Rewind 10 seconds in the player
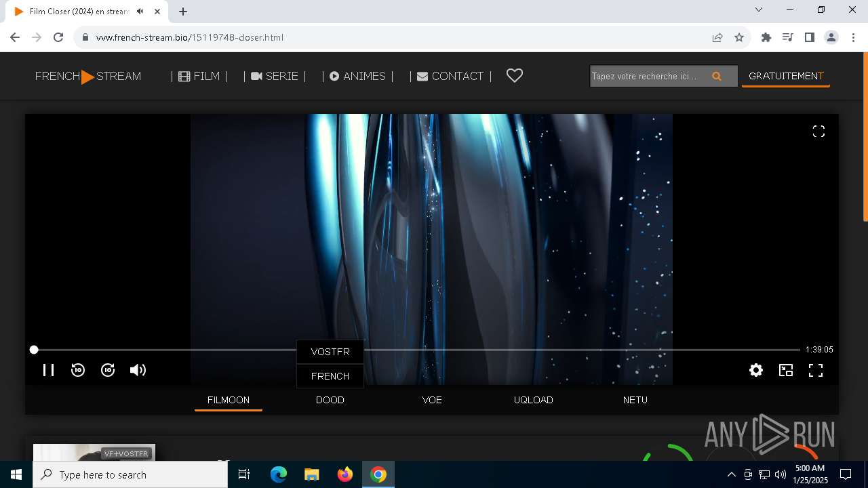The height and width of the screenshot is (488, 868). pos(78,370)
